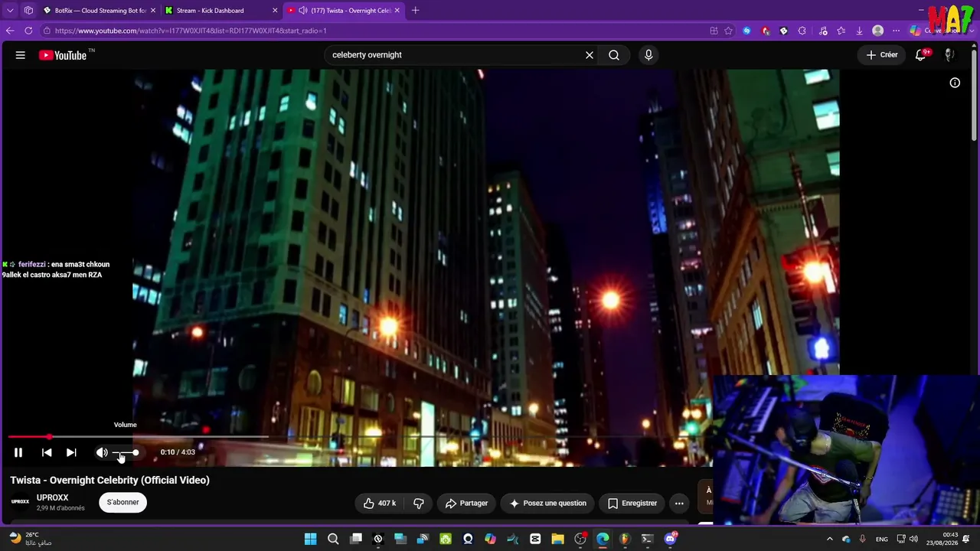Go back in the browser
Image resolution: width=980 pixels, height=551 pixels.
pos(10,31)
